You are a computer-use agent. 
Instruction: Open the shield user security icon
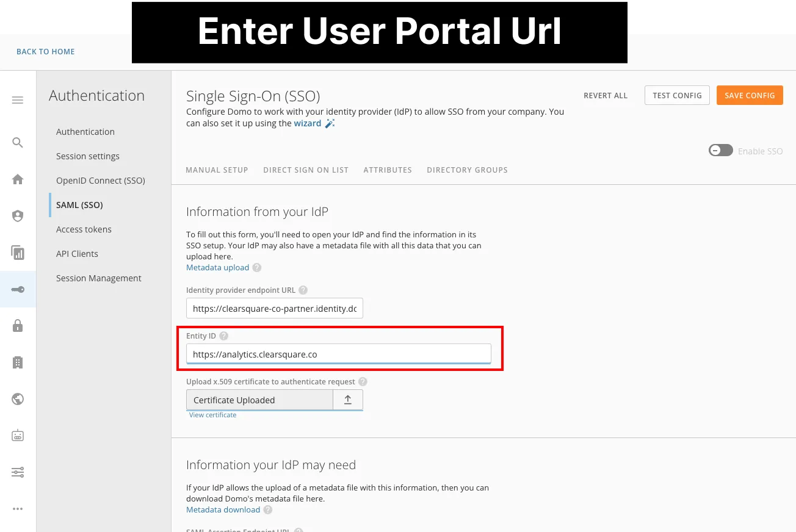18,216
